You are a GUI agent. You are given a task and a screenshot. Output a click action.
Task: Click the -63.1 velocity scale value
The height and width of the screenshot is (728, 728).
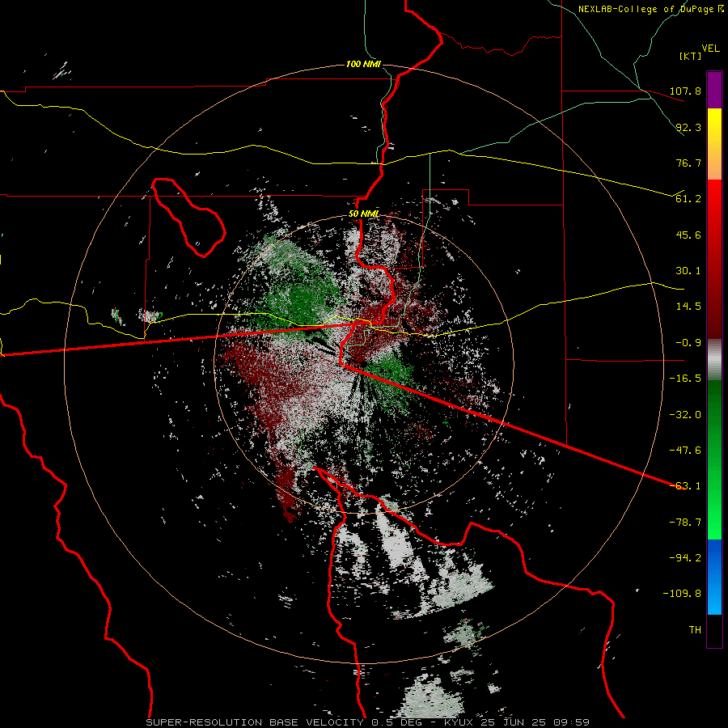pos(685,486)
